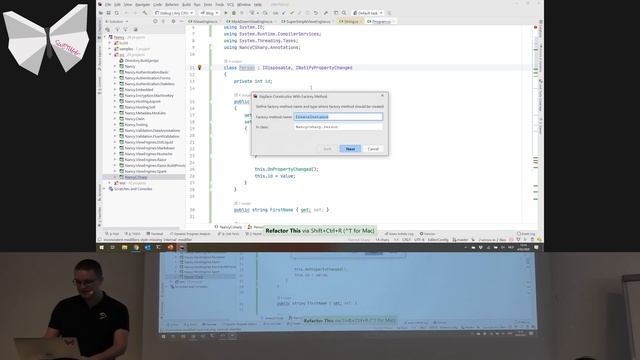Open File Explorer from the taskbar
The width and height of the screenshot is (640, 360).
click(x=124, y=247)
